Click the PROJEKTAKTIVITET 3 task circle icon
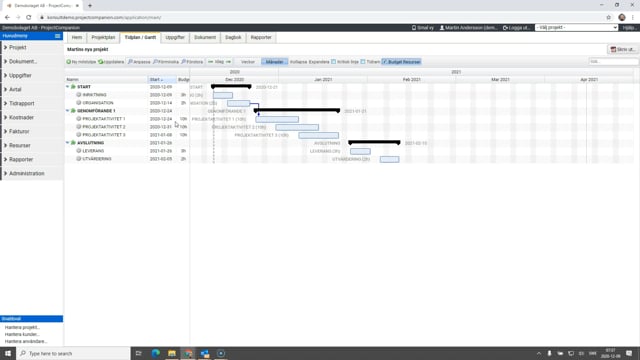 point(79,135)
